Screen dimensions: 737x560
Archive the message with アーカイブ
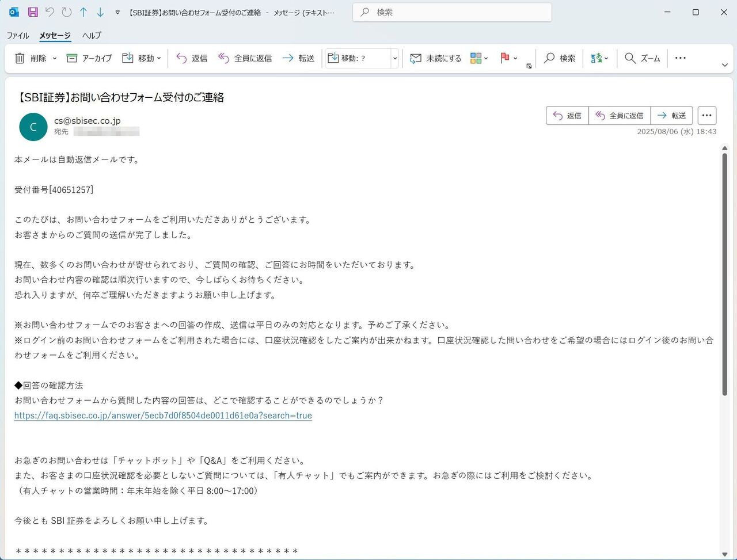click(89, 58)
